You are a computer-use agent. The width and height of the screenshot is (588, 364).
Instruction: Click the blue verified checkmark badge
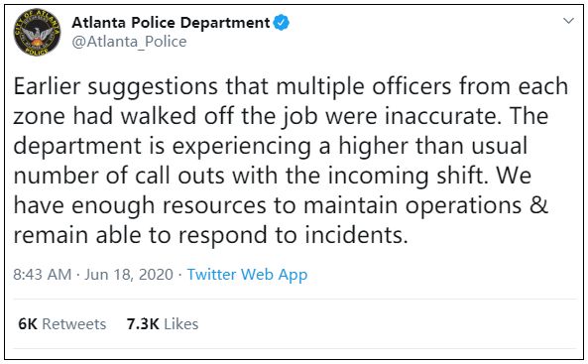(x=282, y=23)
